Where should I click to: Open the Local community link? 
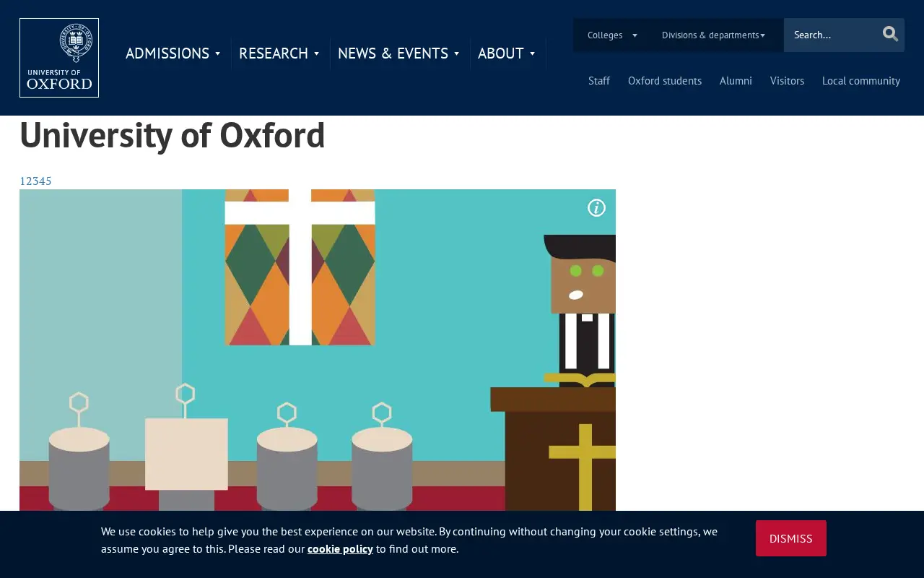pos(861,81)
